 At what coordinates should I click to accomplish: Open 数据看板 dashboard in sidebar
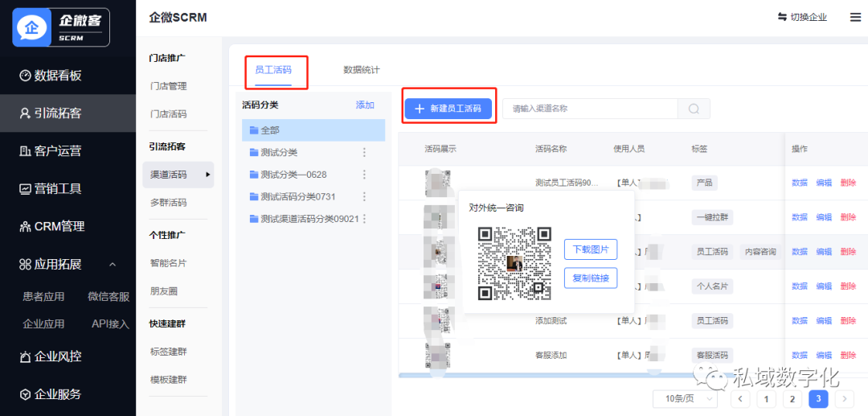point(51,76)
